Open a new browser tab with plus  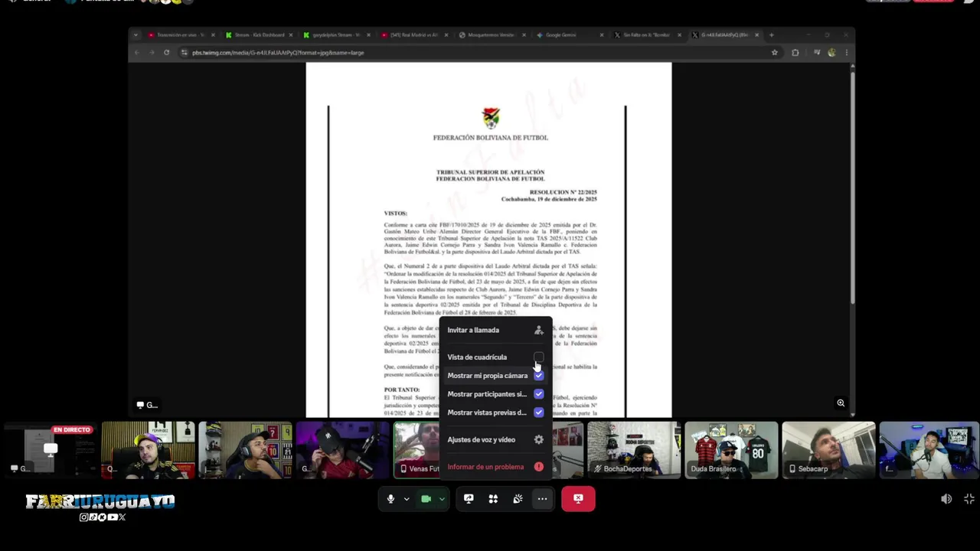coord(772,35)
